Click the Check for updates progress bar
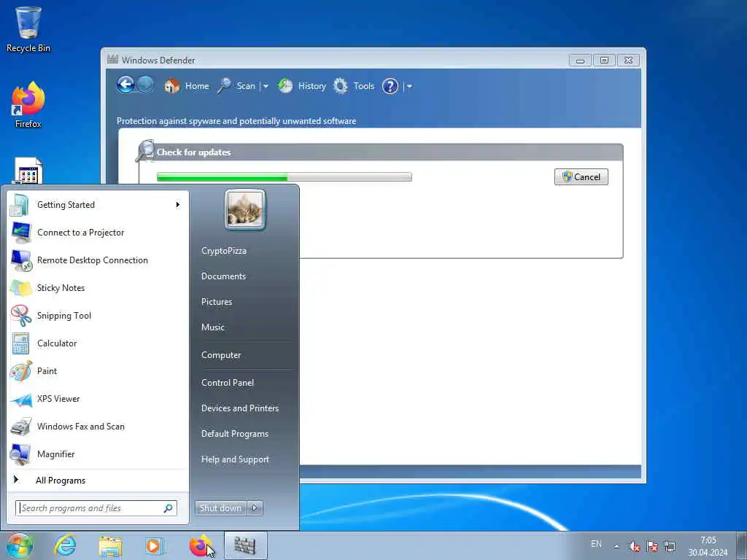This screenshot has width=747, height=560. coord(285,177)
